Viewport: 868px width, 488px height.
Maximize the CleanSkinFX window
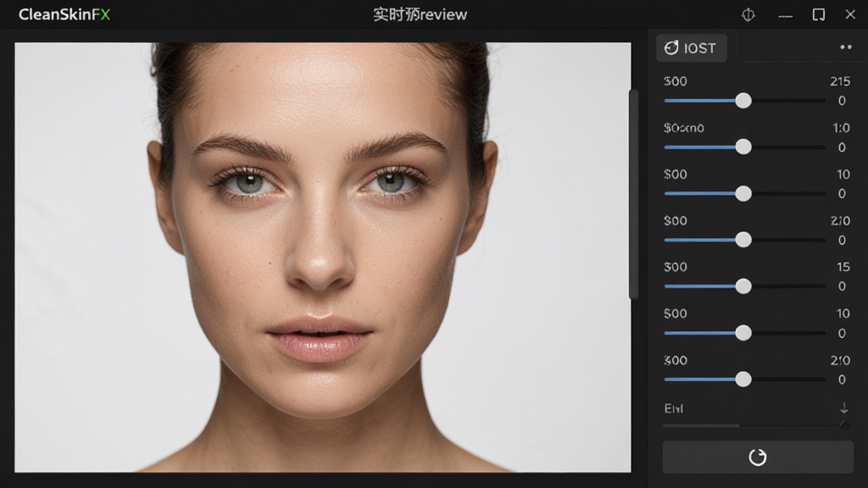click(819, 15)
